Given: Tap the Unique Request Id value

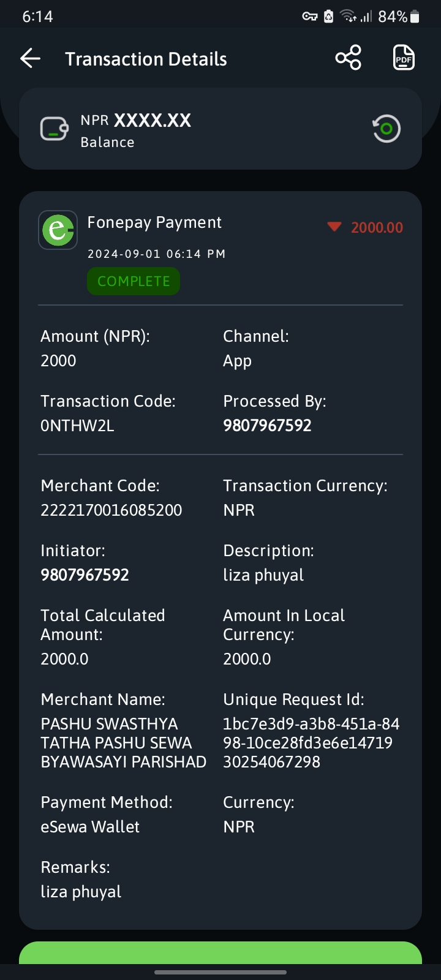Looking at the screenshot, I should (x=311, y=743).
